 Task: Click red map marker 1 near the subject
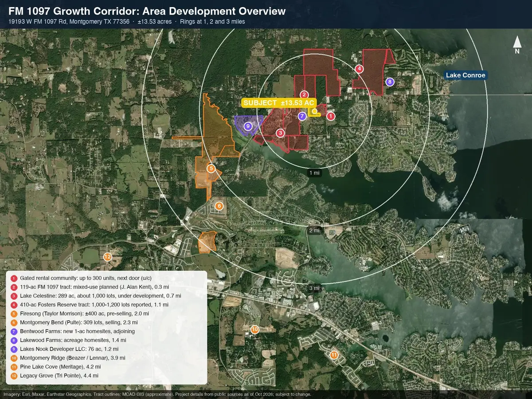coord(331,116)
